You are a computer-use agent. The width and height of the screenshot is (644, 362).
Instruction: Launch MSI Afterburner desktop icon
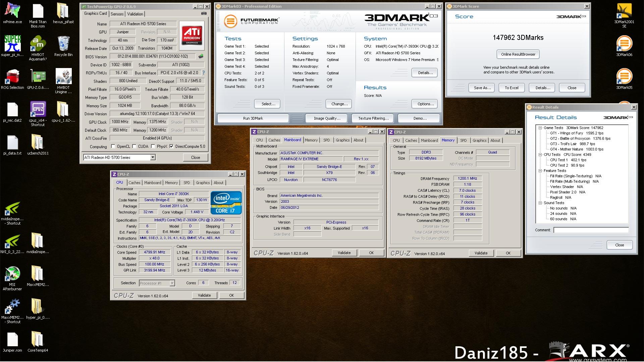pyautogui.click(x=12, y=278)
